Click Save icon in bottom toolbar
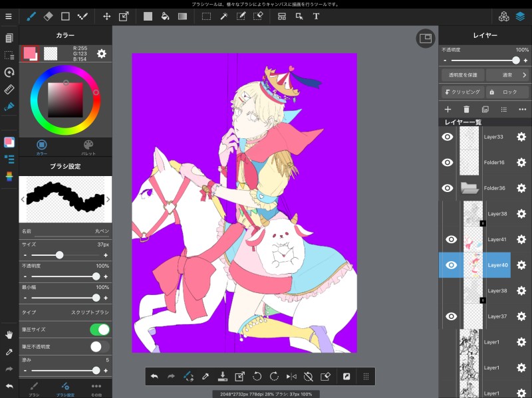 tap(223, 376)
